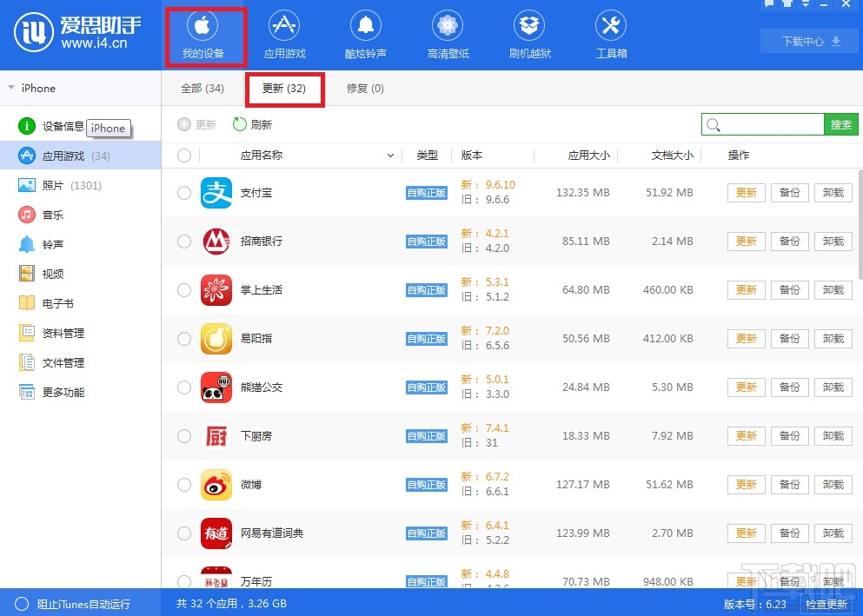This screenshot has width=863, height=616.
Task: Click inside the search input field
Action: coord(765,124)
